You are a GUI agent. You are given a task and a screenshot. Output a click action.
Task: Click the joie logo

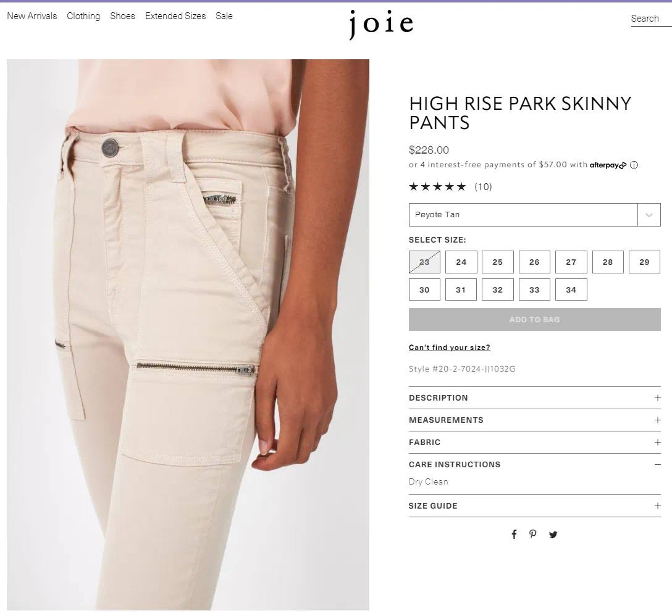coord(381,24)
